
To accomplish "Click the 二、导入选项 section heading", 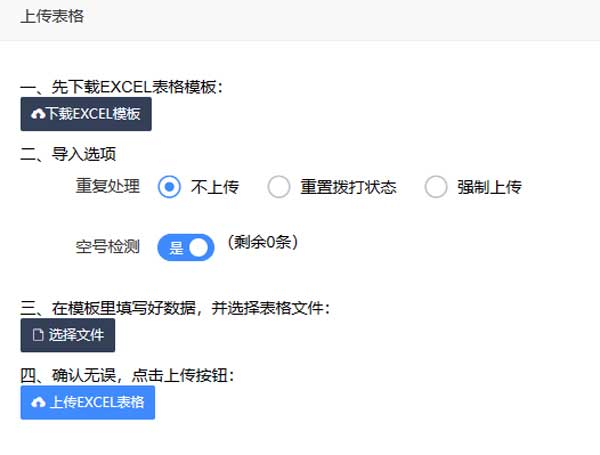I will (75, 154).
